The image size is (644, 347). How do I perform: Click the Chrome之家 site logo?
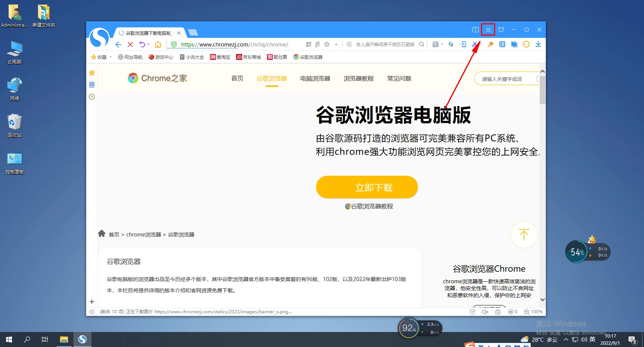click(157, 78)
